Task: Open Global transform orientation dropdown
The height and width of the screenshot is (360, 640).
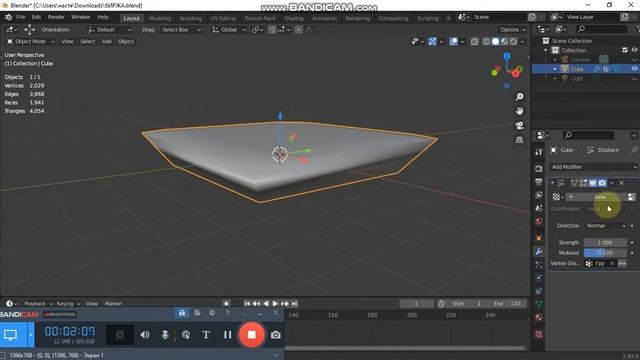Action: pyautogui.click(x=229, y=30)
